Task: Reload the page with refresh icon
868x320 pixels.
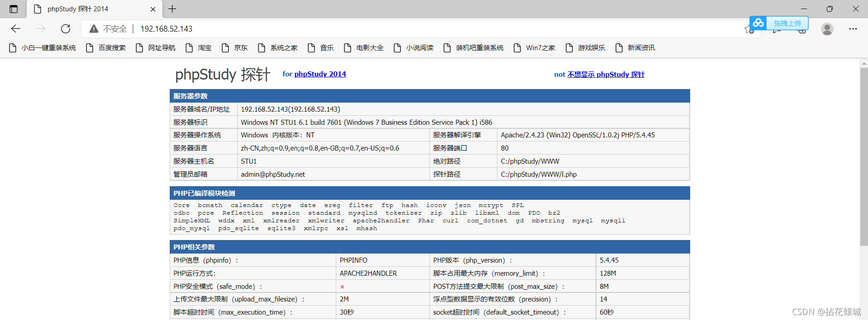Action: point(66,28)
